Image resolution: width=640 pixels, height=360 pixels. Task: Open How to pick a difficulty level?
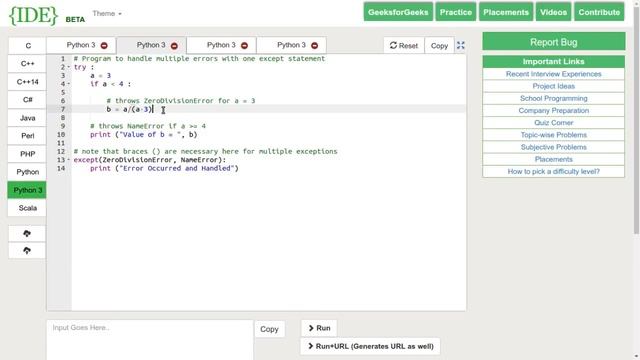pos(553,171)
